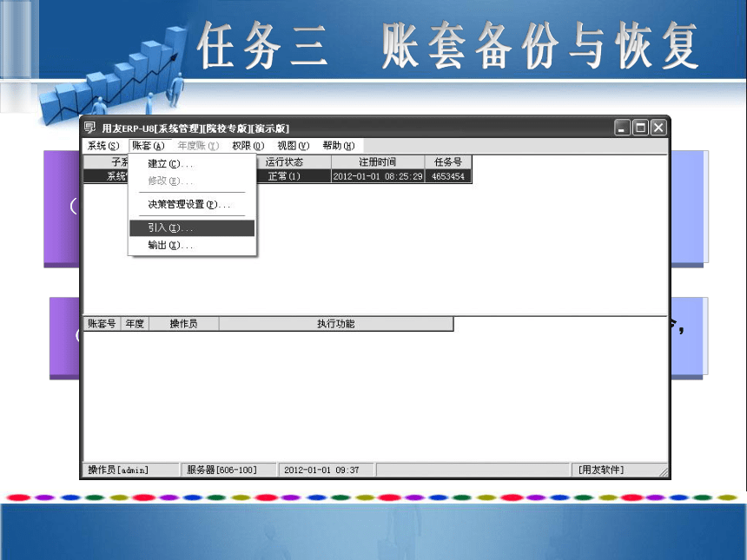Click the 用友ERP-U8 title bar app icon
This screenshot has width=747, height=560.
coord(89,128)
